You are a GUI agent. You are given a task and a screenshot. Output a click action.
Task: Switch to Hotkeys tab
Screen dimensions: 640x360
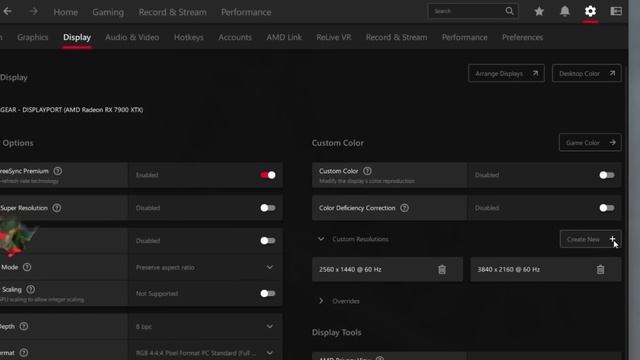click(189, 37)
